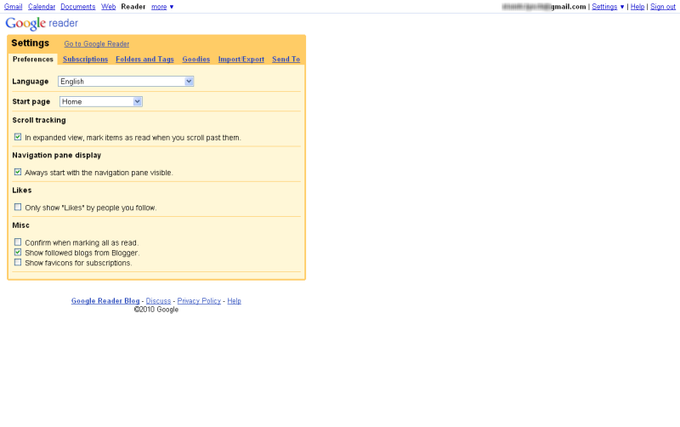Click Reader in the top bar
The height and width of the screenshot is (427, 680).
coord(133,7)
